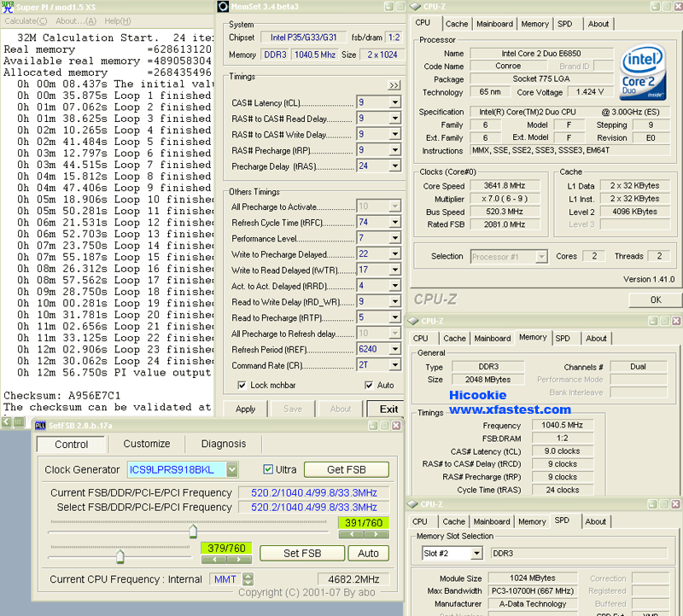Click the upper FSB slider thumb

[193, 532]
